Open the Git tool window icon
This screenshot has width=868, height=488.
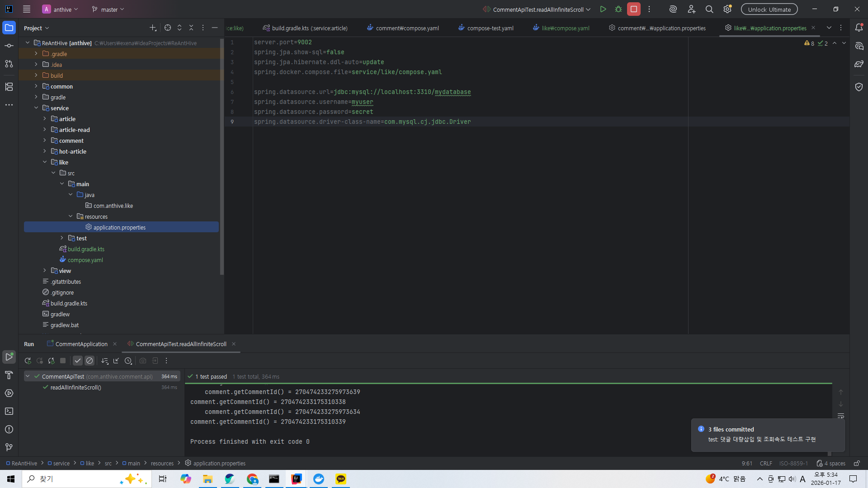(9, 447)
